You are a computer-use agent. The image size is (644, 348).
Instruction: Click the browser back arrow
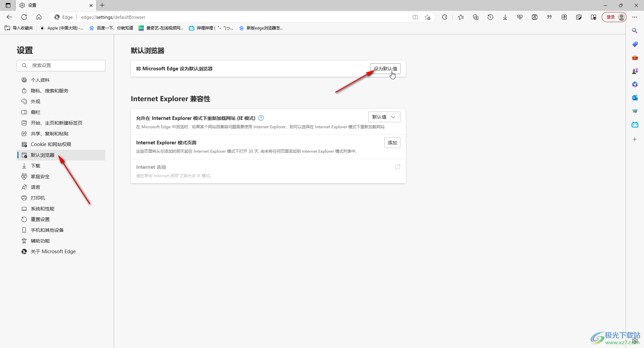point(9,17)
